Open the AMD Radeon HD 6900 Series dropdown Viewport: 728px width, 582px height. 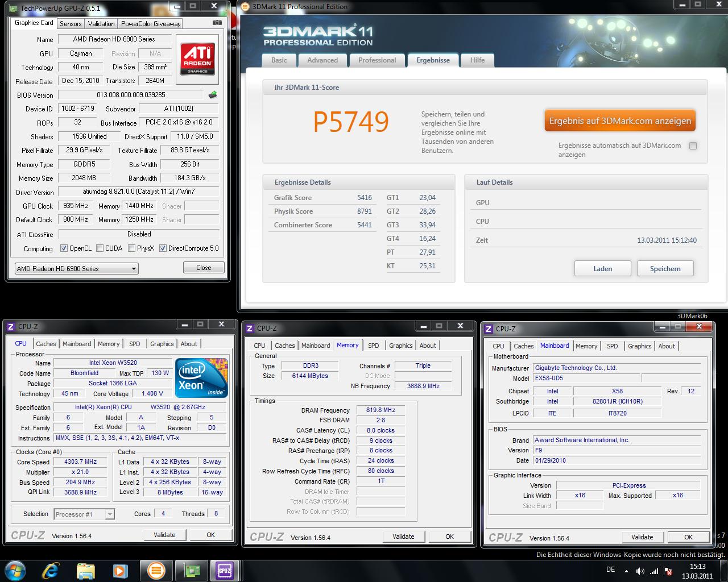[x=76, y=268]
